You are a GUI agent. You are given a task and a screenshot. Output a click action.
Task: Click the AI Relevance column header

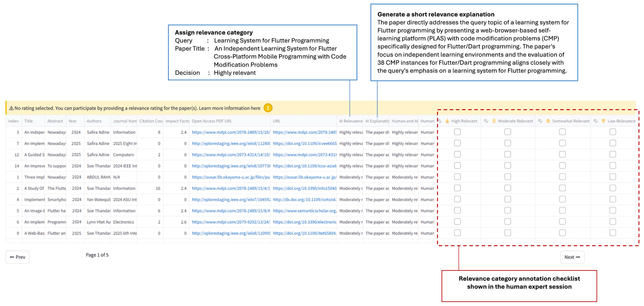350,121
